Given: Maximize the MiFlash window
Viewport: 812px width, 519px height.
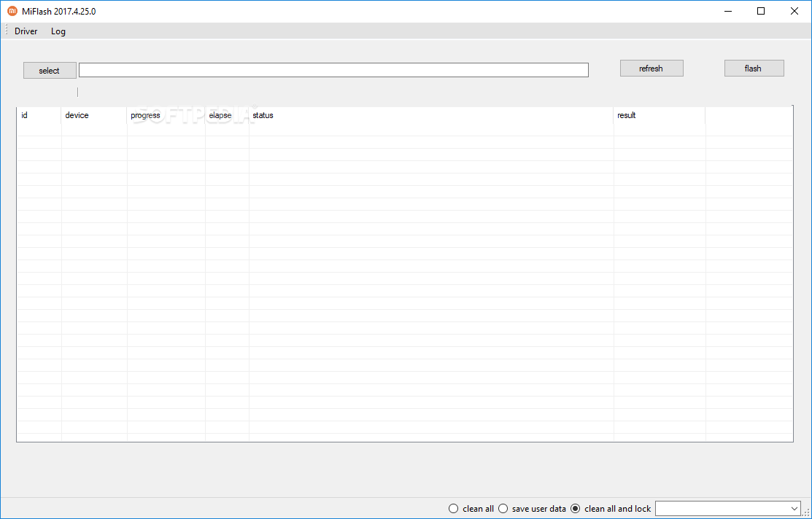Looking at the screenshot, I should pos(761,11).
